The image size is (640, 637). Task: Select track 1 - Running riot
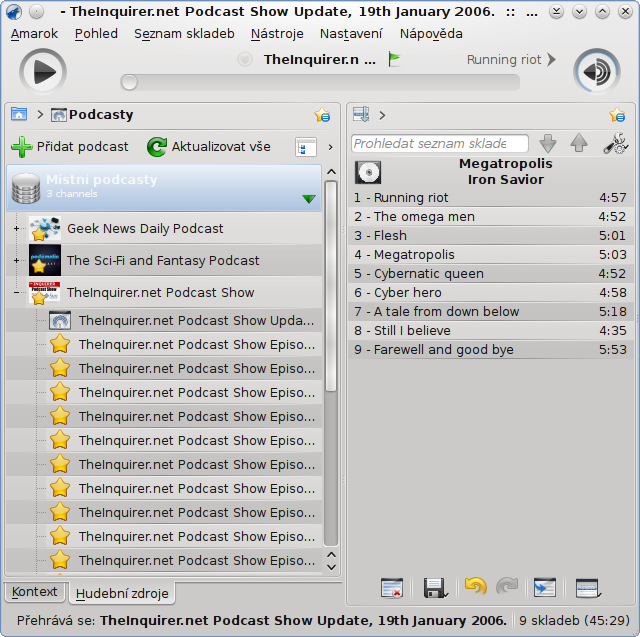490,198
